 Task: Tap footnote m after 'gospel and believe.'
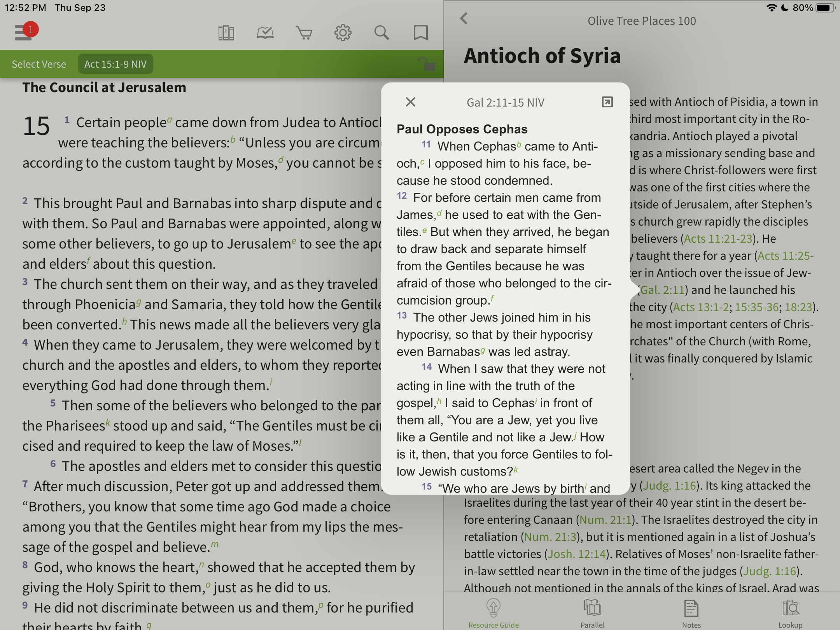(x=215, y=544)
